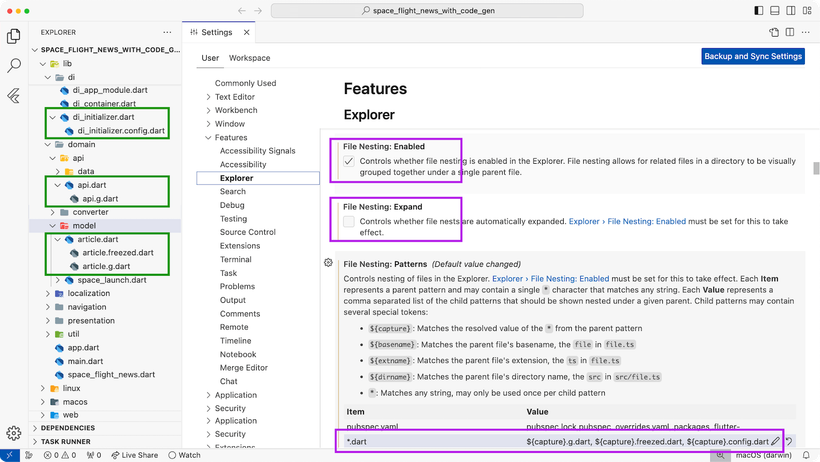Image resolution: width=820 pixels, height=462 pixels.
Task: Collapse article.dart nested files
Action: pos(58,239)
